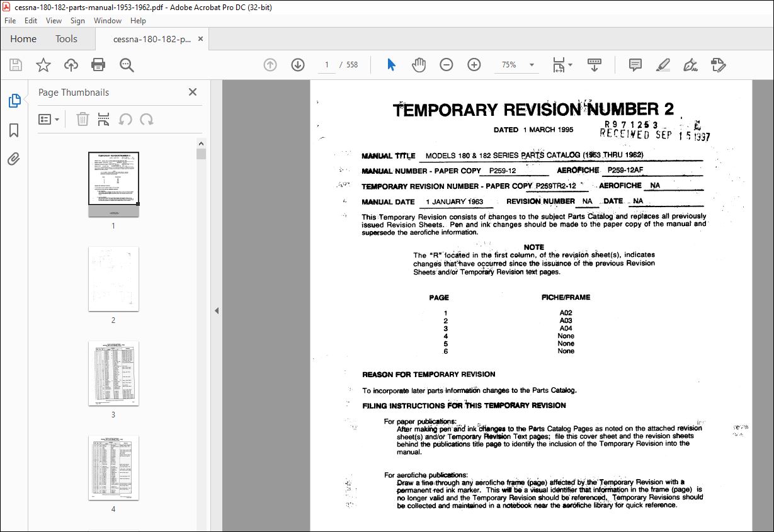Print the document
Screen dimensions: 774x532
pyautogui.click(x=98, y=65)
